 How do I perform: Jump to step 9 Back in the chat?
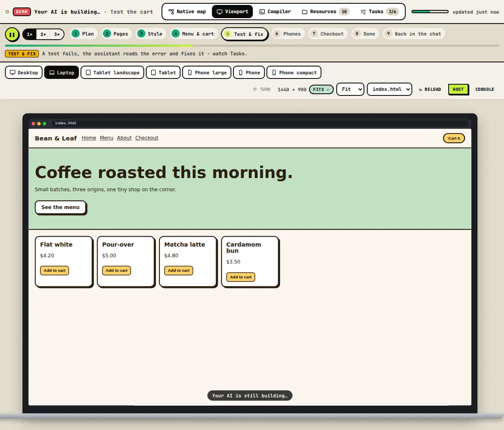click(414, 34)
